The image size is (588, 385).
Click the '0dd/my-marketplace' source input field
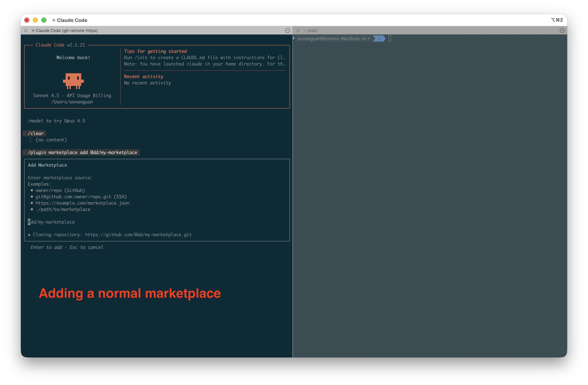(x=51, y=222)
